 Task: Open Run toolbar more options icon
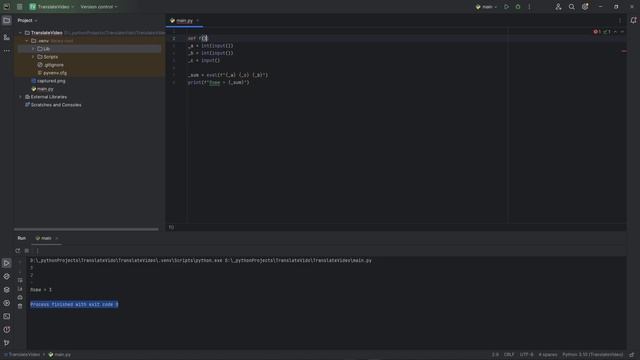point(37,251)
